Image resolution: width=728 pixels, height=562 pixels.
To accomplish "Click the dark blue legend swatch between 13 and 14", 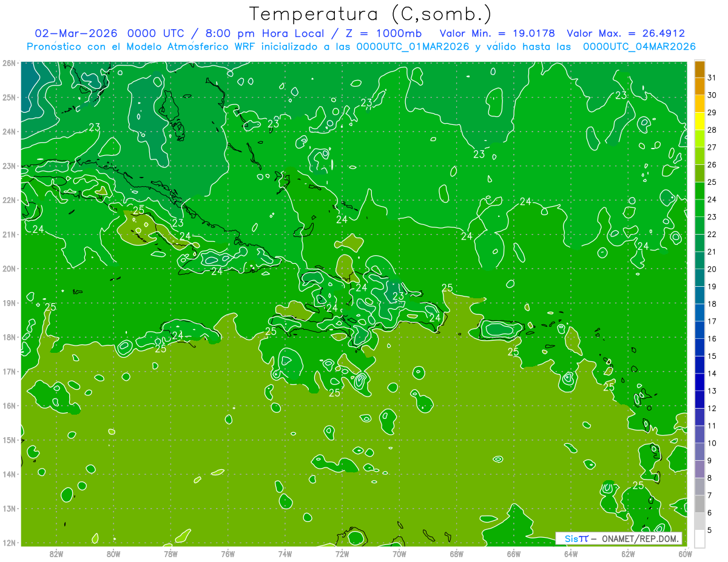I will (x=699, y=383).
